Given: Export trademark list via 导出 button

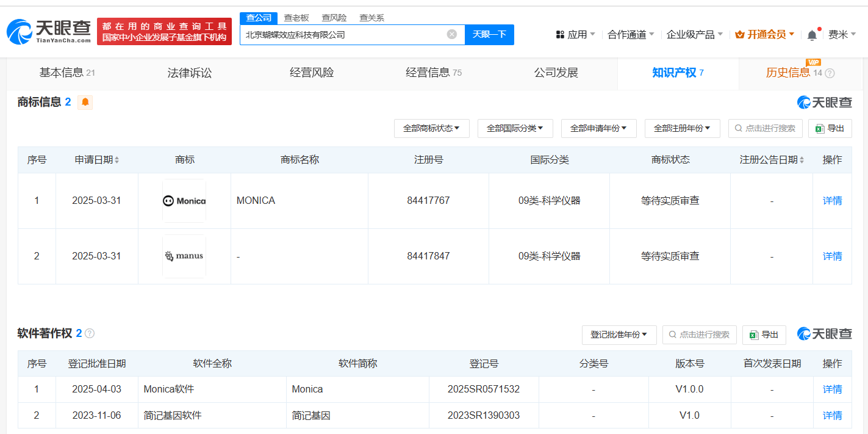Looking at the screenshot, I should click(830, 128).
